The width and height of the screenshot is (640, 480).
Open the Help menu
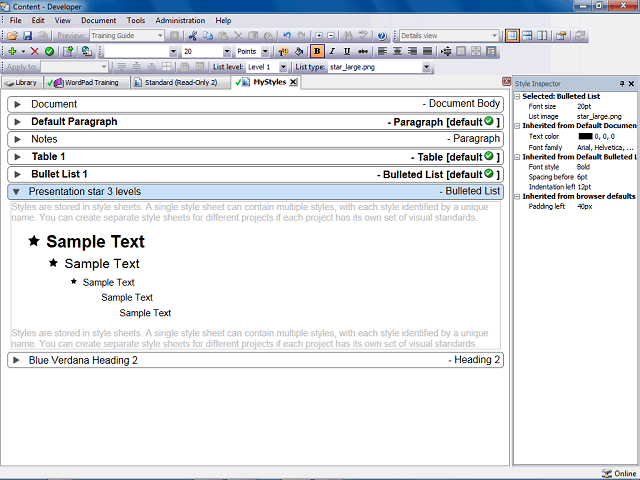pyautogui.click(x=223, y=20)
